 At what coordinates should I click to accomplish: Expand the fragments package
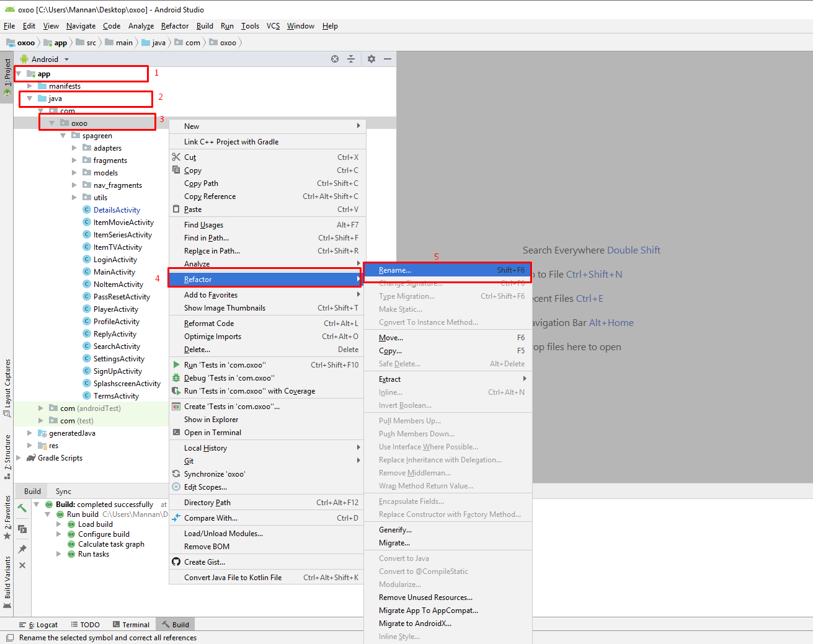(74, 161)
